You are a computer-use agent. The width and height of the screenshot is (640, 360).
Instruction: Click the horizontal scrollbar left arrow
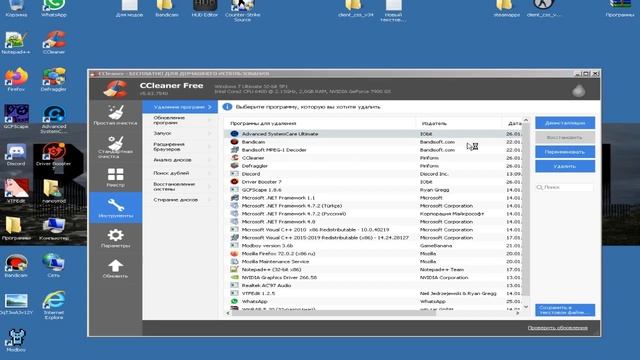click(x=228, y=313)
